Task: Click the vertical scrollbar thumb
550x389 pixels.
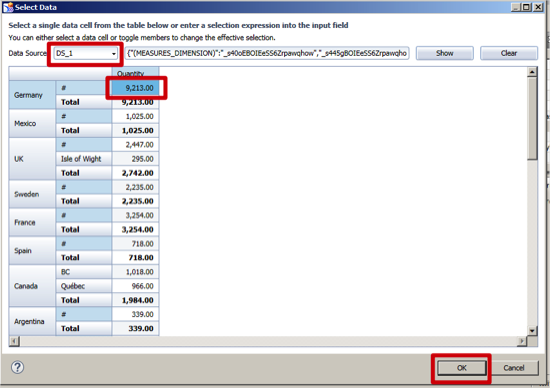Action: tap(532, 119)
